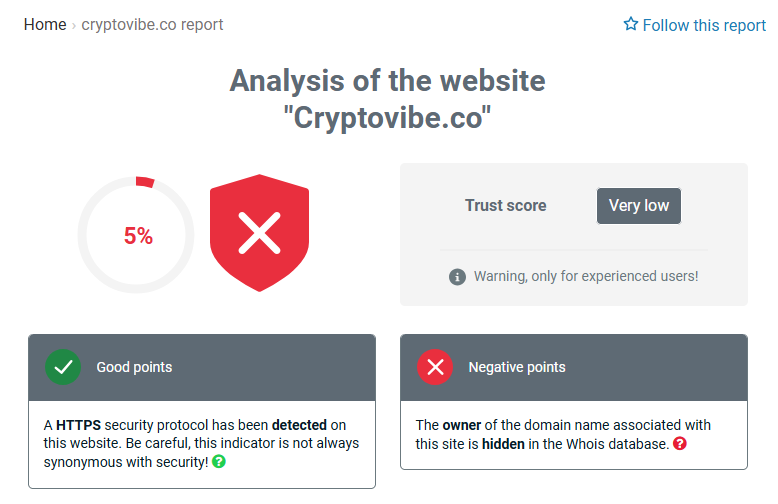Click the red X Negative points icon
This screenshot has height=504, width=778.
(x=435, y=367)
